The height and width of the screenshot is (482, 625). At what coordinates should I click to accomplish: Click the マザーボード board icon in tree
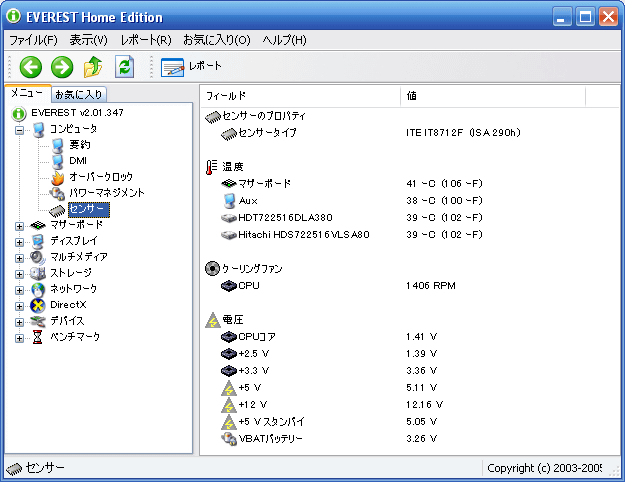click(38, 226)
